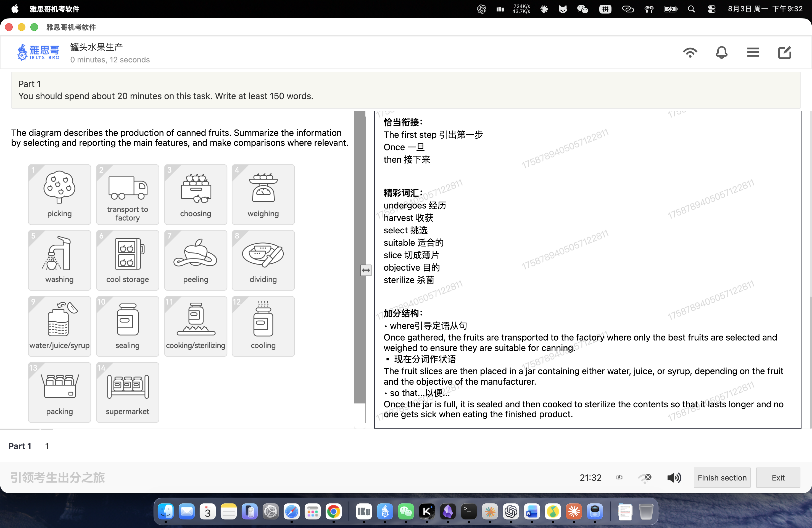812x528 pixels.
Task: Open the hamburger menu in the header
Action: tap(753, 52)
